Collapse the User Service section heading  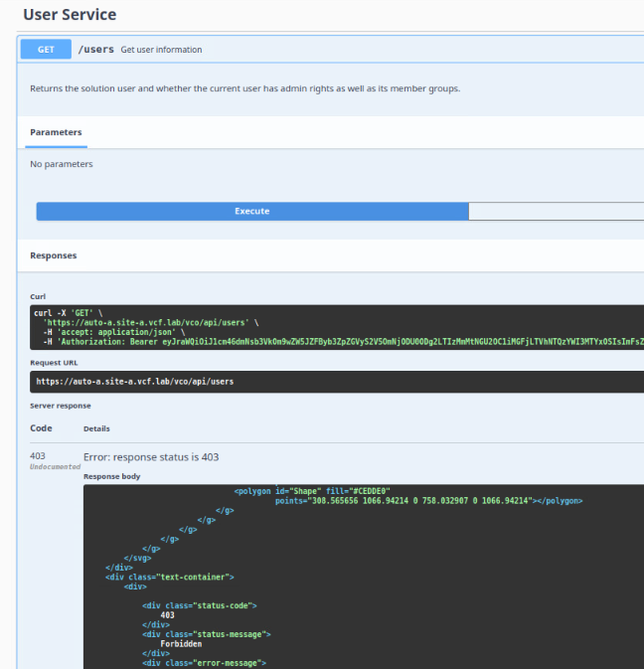click(70, 15)
